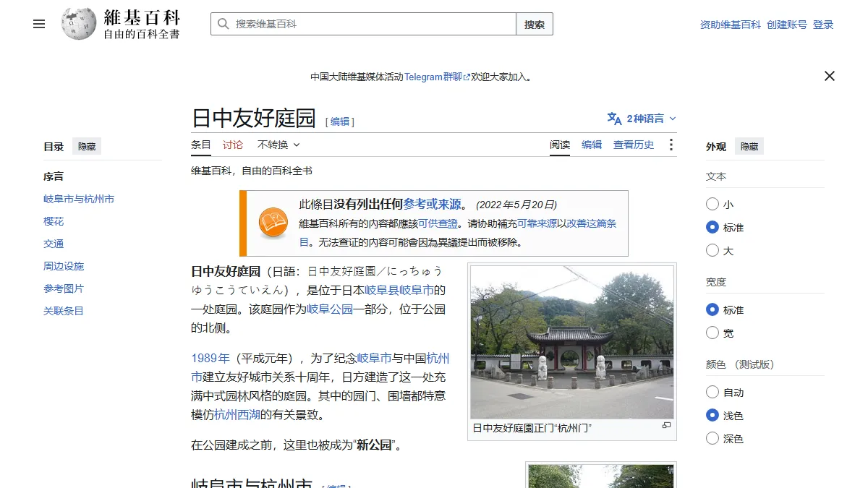Viewport: 868px width, 488px height.
Task: Select 深色 color mode radio
Action: 712,439
